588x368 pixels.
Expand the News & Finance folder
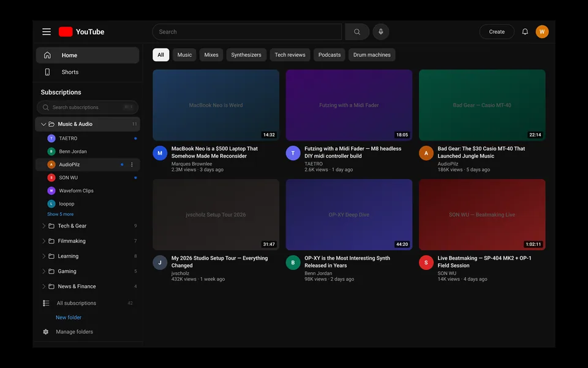43,286
